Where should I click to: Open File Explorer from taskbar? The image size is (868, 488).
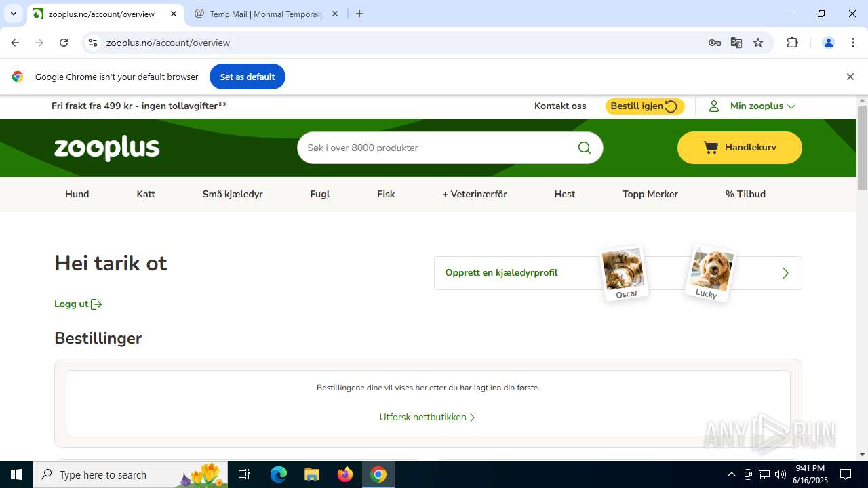[x=311, y=474]
